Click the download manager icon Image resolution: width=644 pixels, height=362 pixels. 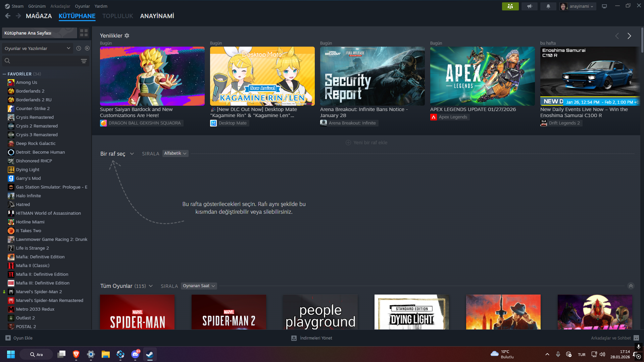[x=294, y=338]
